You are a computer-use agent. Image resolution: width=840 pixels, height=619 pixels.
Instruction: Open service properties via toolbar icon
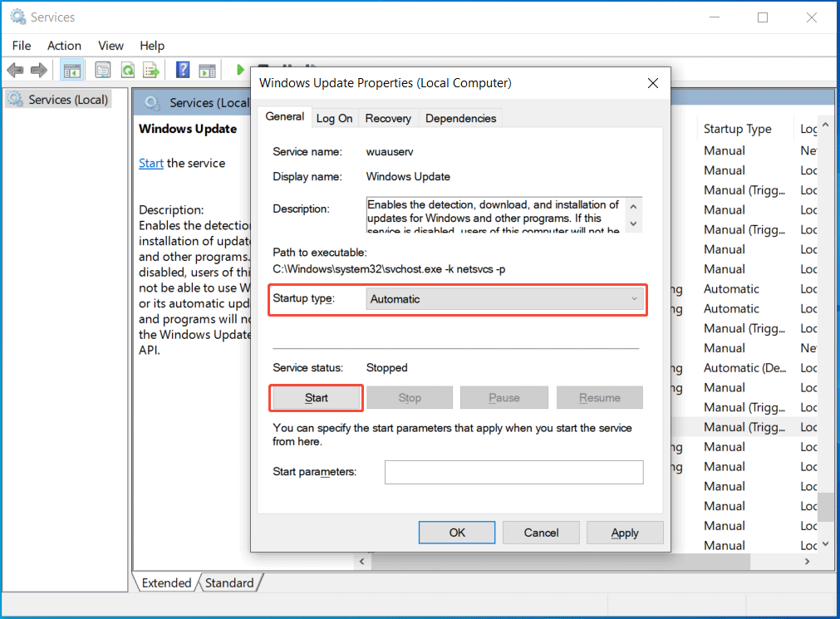point(102,70)
